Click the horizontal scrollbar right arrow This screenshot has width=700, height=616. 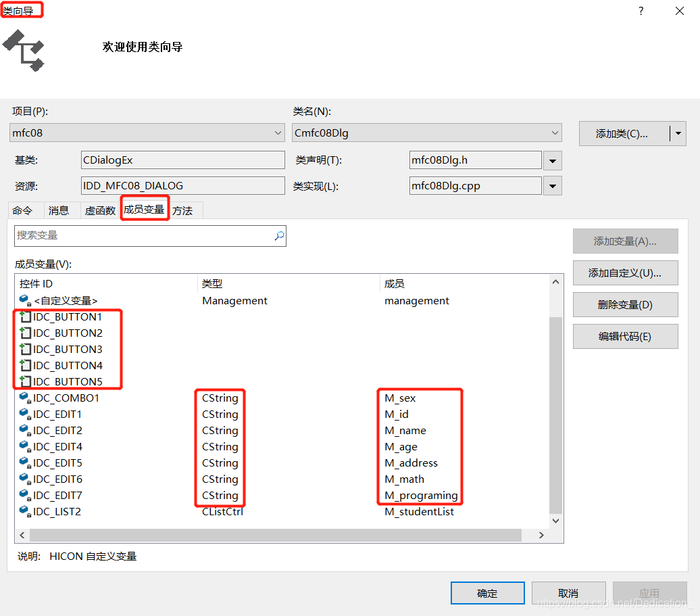click(541, 535)
